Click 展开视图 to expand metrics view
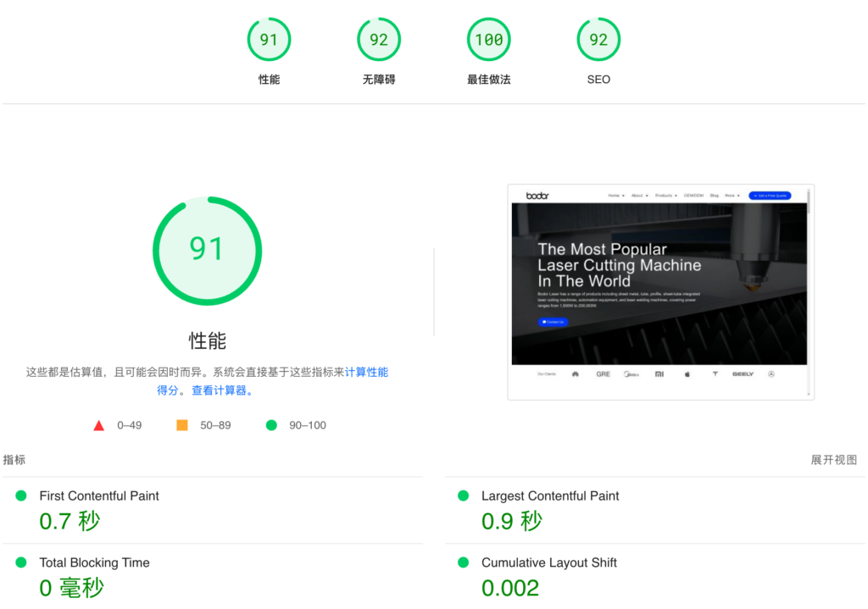The width and height of the screenshot is (868, 609). (834, 460)
